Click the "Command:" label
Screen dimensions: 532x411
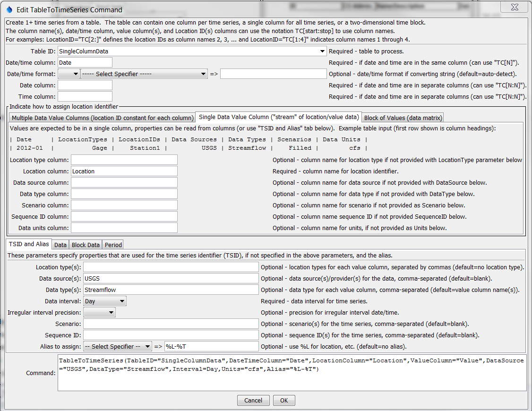coord(41,373)
